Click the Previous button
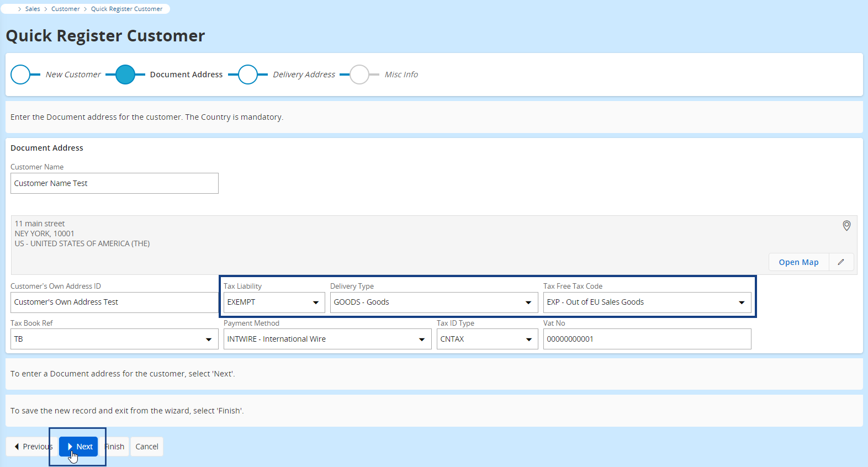The image size is (868, 467). pyautogui.click(x=32, y=447)
